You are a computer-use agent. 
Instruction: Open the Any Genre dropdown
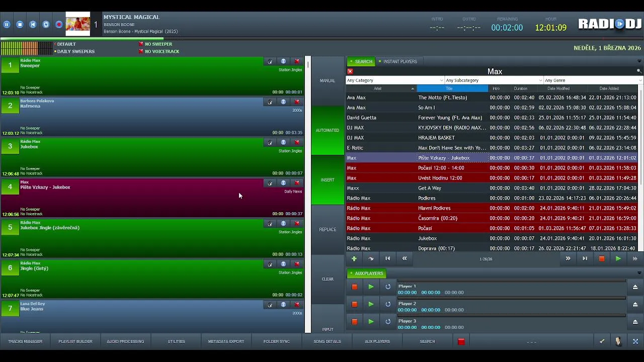click(x=593, y=80)
